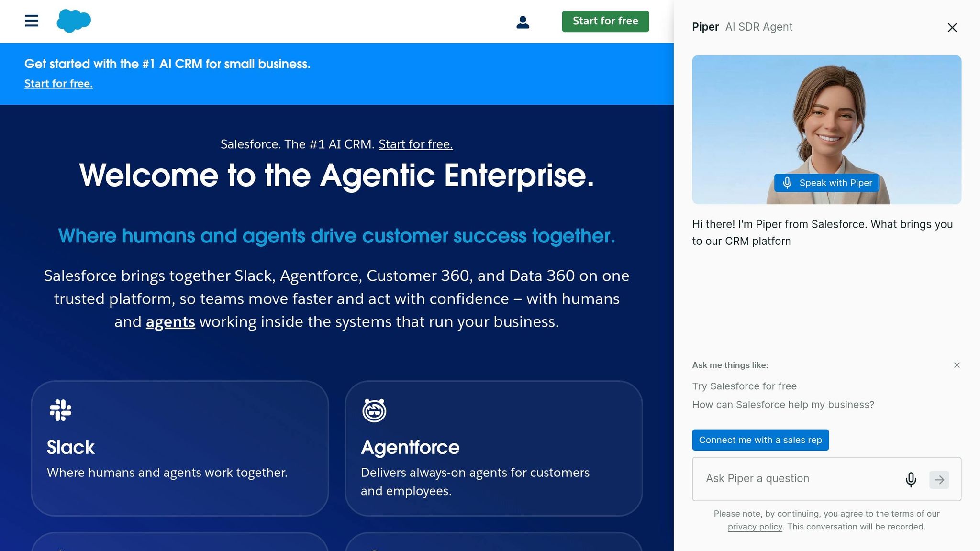The image size is (980, 551).
Task: Select the 'Try Salesforce for free' suggestion
Action: click(x=744, y=386)
